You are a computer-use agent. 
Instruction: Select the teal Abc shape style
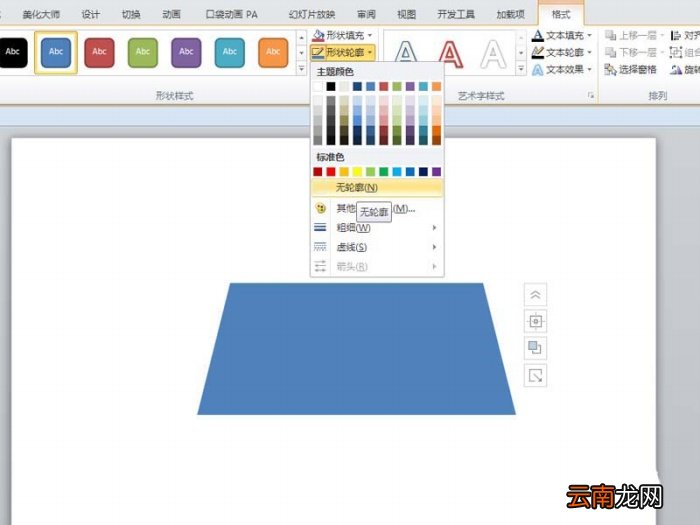(x=229, y=52)
